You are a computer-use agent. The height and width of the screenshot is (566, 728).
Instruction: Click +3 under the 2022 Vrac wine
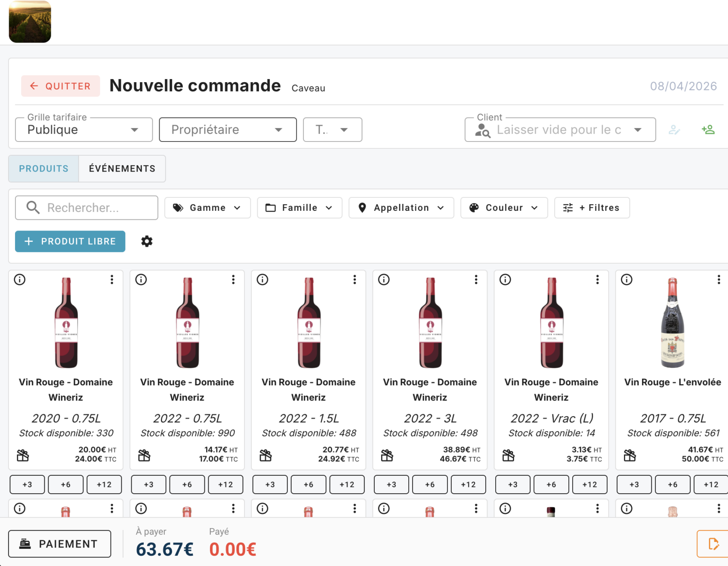tap(512, 484)
